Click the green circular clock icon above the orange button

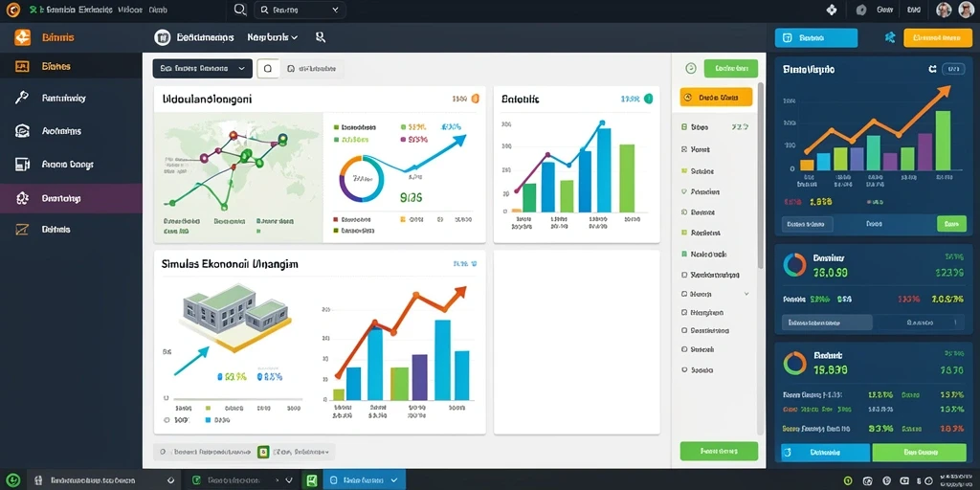tap(691, 68)
